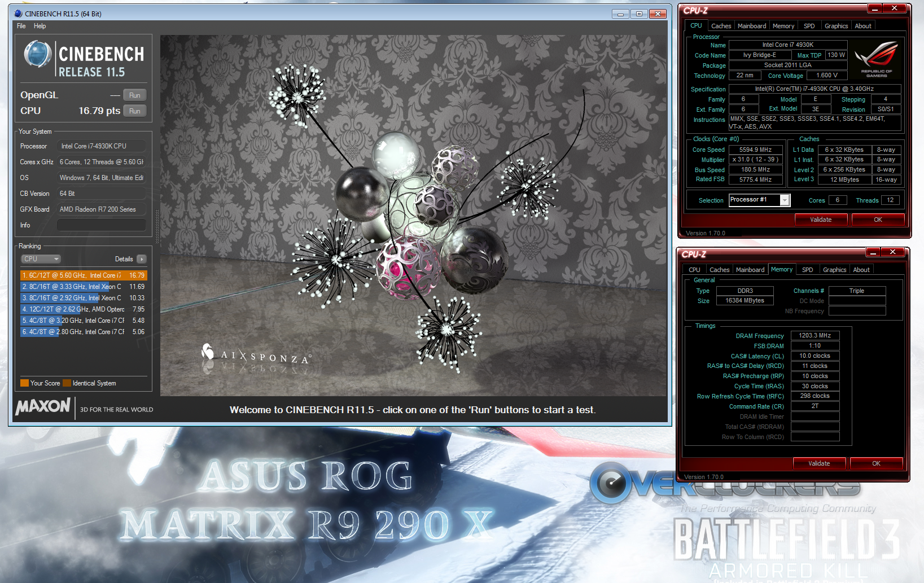
Task: Open the Help menu in Cinebench
Action: pyautogui.click(x=40, y=26)
